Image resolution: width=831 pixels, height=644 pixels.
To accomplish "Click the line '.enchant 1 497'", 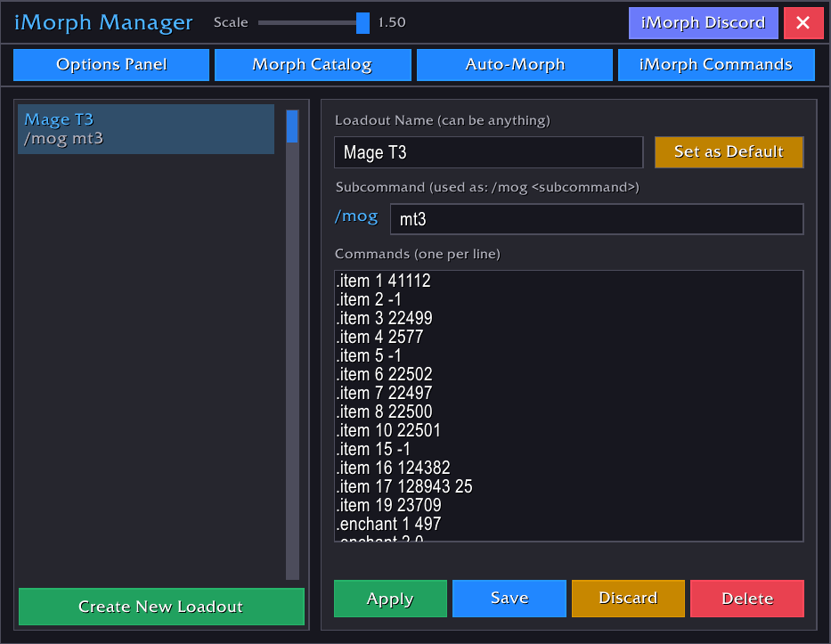I will pos(389,524).
